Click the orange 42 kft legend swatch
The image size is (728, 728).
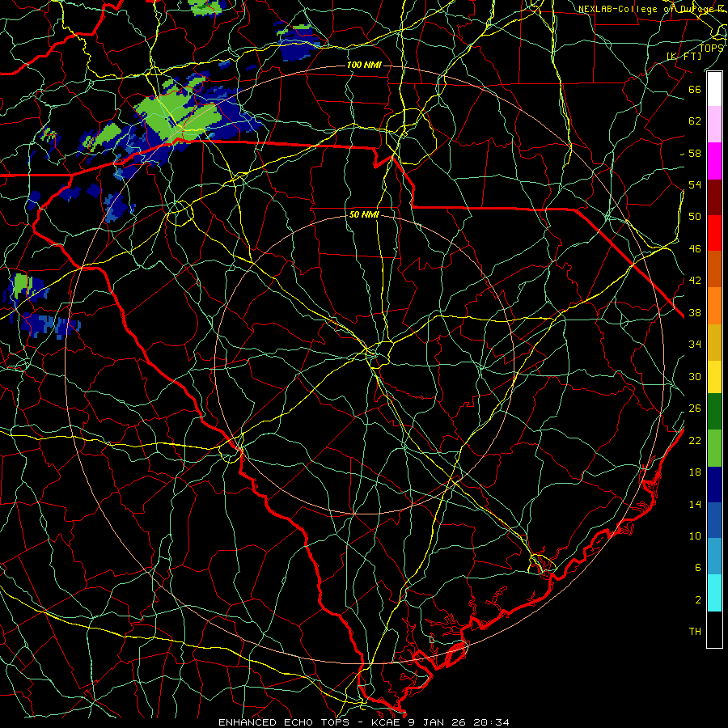point(714,306)
